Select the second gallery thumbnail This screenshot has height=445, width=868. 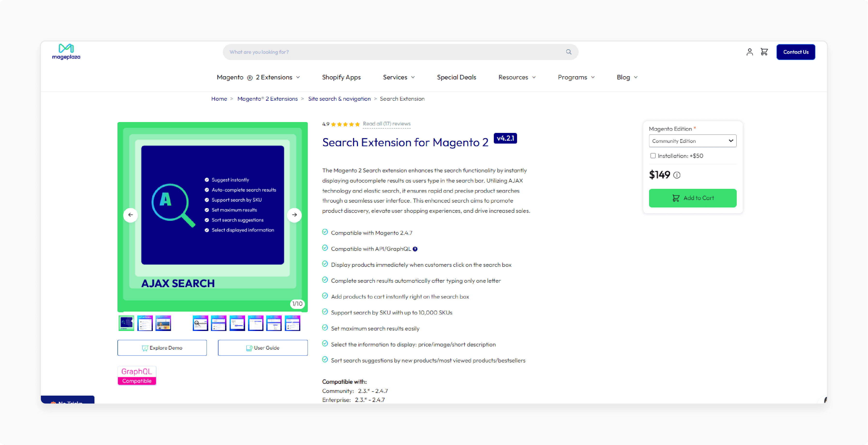coord(145,323)
